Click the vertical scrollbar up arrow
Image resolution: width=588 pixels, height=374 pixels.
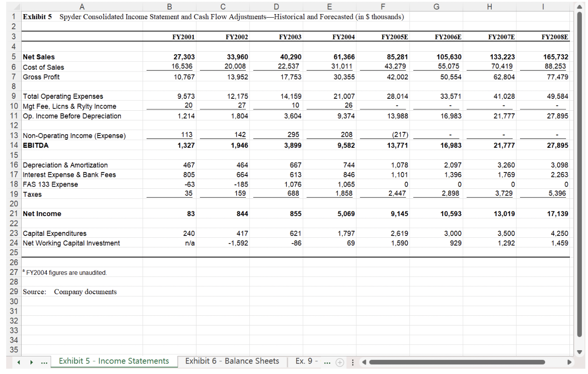pos(579,6)
